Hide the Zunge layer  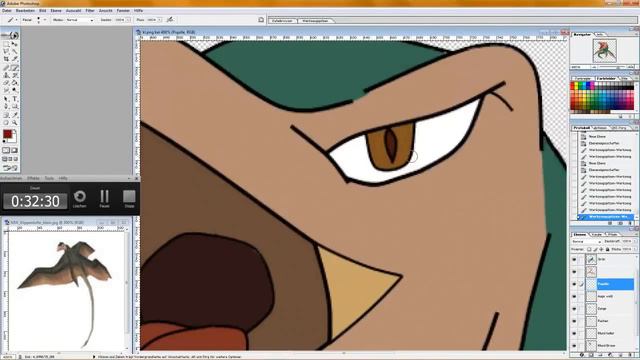[x=574, y=309]
